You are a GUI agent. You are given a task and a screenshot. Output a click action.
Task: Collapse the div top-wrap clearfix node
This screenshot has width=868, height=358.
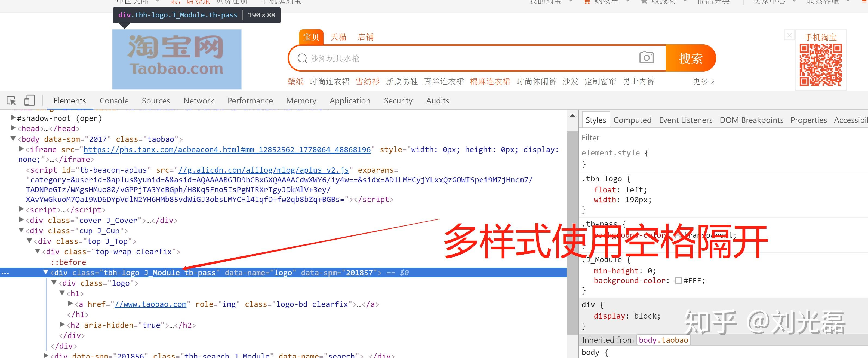point(37,251)
